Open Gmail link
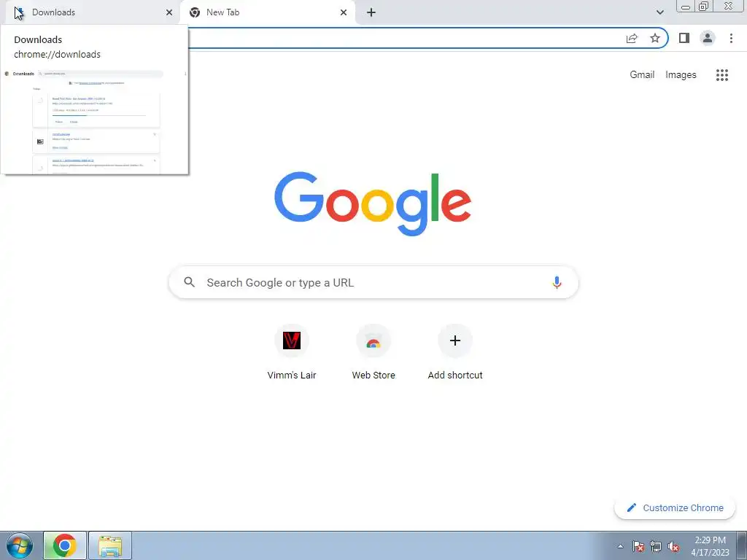This screenshot has height=560, width=747. coord(642,75)
